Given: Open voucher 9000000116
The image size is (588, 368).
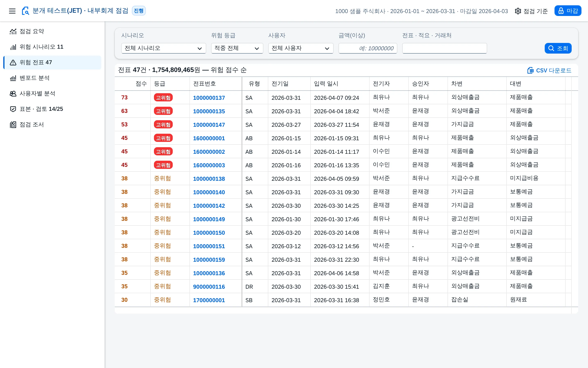Looking at the screenshot, I should click(x=209, y=287).
